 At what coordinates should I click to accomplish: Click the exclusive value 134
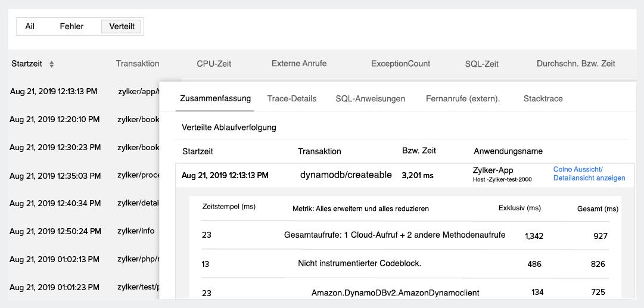537,292
